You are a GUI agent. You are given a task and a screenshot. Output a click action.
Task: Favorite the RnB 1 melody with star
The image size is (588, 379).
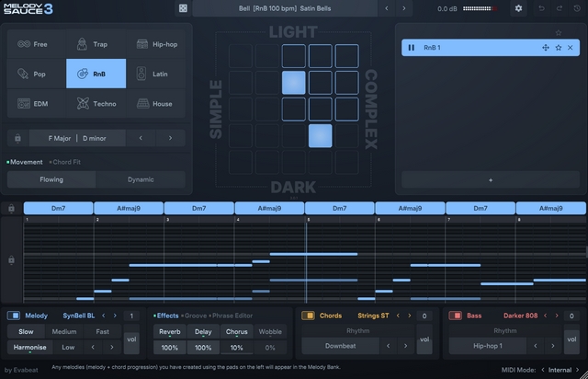558,48
